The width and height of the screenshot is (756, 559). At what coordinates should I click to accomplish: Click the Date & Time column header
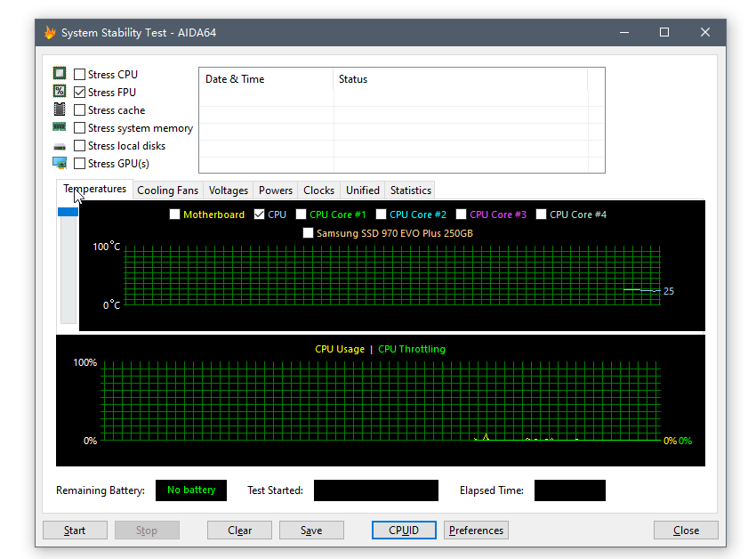266,79
